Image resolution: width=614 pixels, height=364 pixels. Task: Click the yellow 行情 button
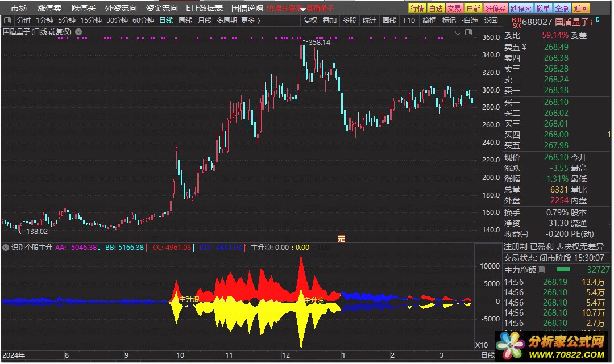[417, 8]
